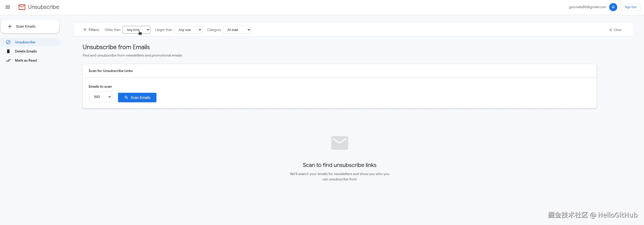Select Unsubscribe in the sidebar

click(30, 42)
